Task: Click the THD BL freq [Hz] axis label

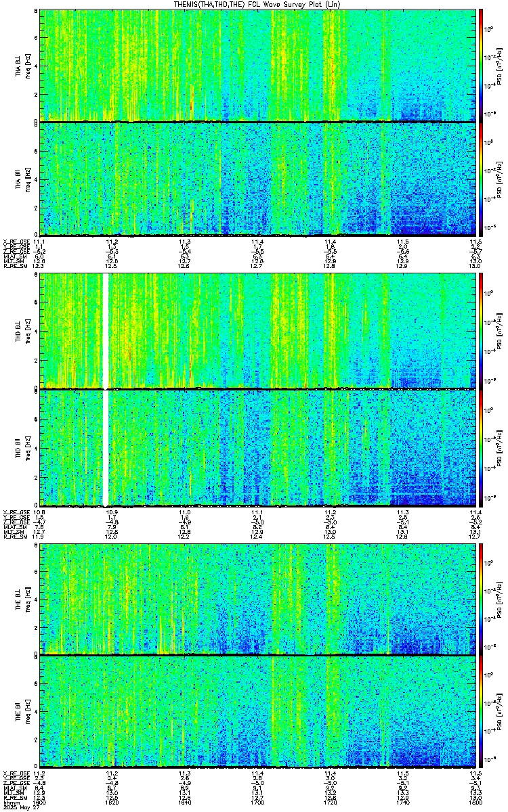Action: click(28, 332)
